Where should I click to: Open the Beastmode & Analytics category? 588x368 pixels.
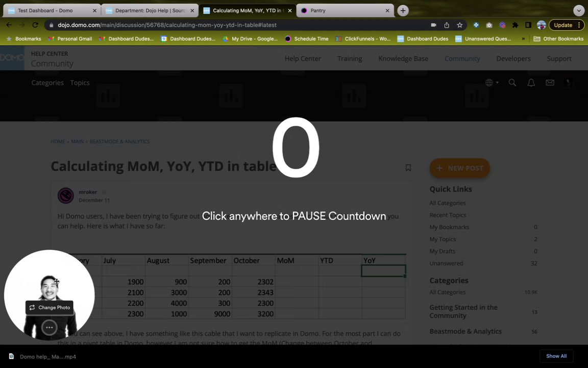tap(465, 331)
